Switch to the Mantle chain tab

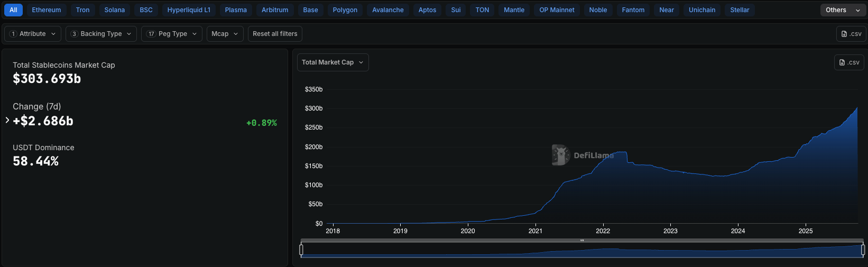coord(514,10)
